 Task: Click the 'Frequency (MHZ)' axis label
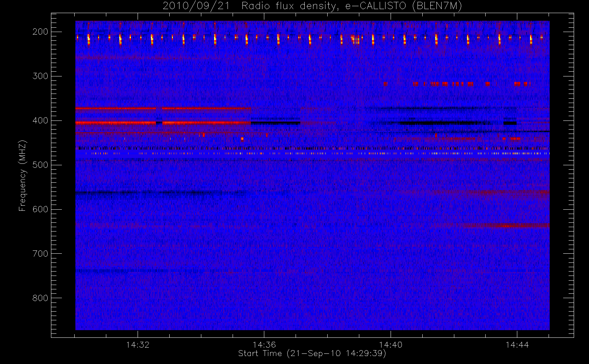[23, 175]
